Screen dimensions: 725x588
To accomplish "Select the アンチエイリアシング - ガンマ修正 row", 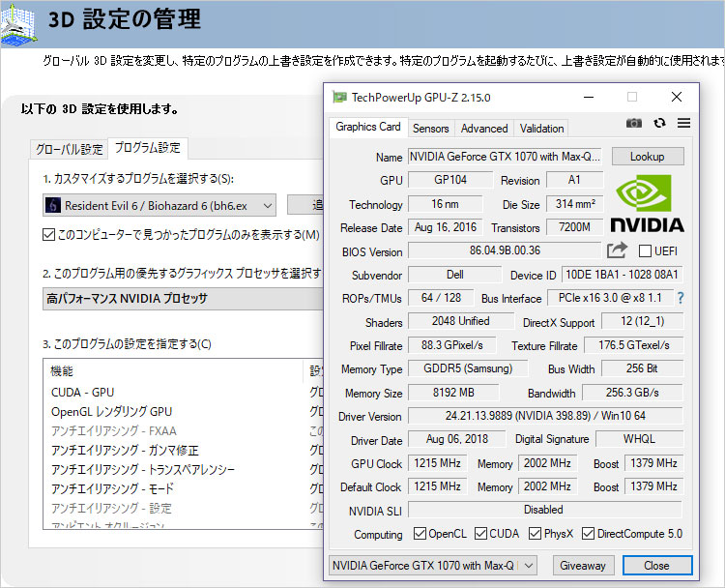I will click(185, 450).
